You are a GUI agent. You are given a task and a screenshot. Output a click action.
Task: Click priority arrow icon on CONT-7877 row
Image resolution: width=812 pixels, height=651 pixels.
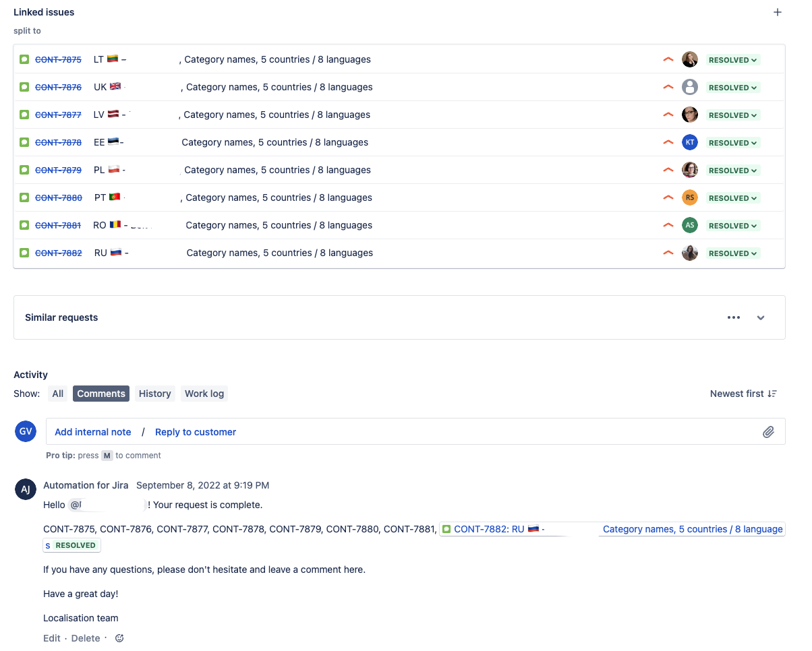tap(668, 115)
